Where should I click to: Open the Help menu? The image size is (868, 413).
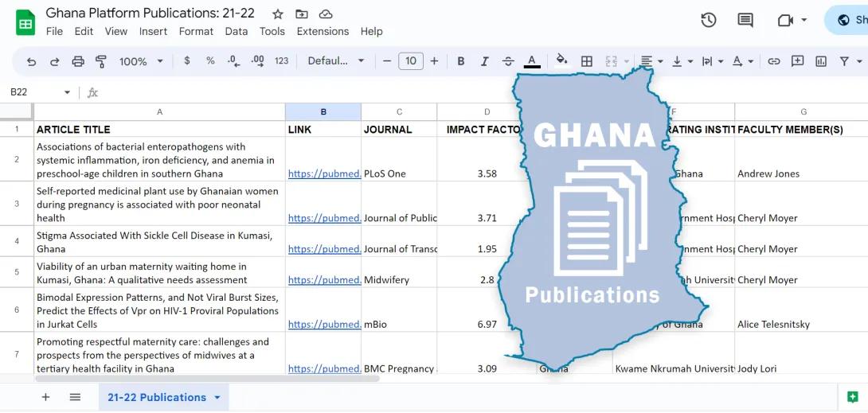[x=371, y=32]
